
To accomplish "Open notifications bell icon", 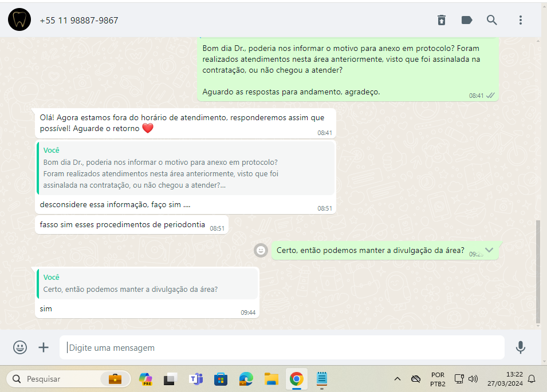I will click(x=532, y=379).
